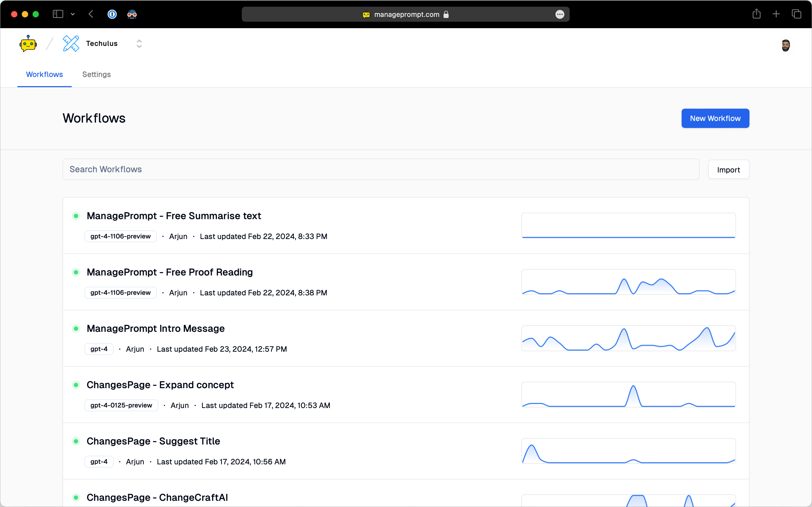Open a new tab with plus icon

[776, 14]
